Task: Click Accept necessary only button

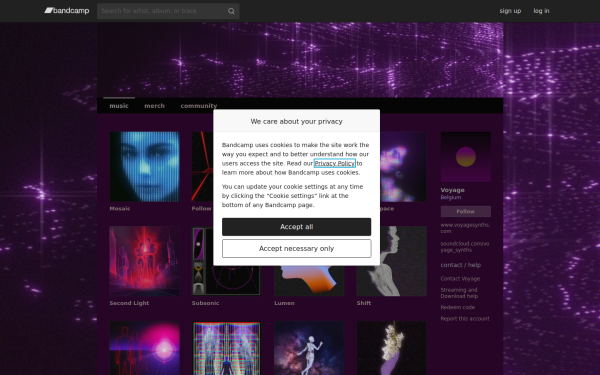Action: 297,249
